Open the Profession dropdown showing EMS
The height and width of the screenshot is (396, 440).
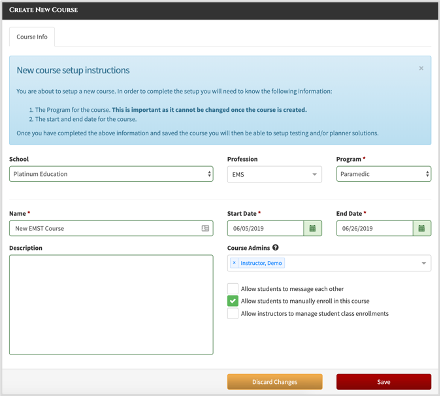(275, 174)
